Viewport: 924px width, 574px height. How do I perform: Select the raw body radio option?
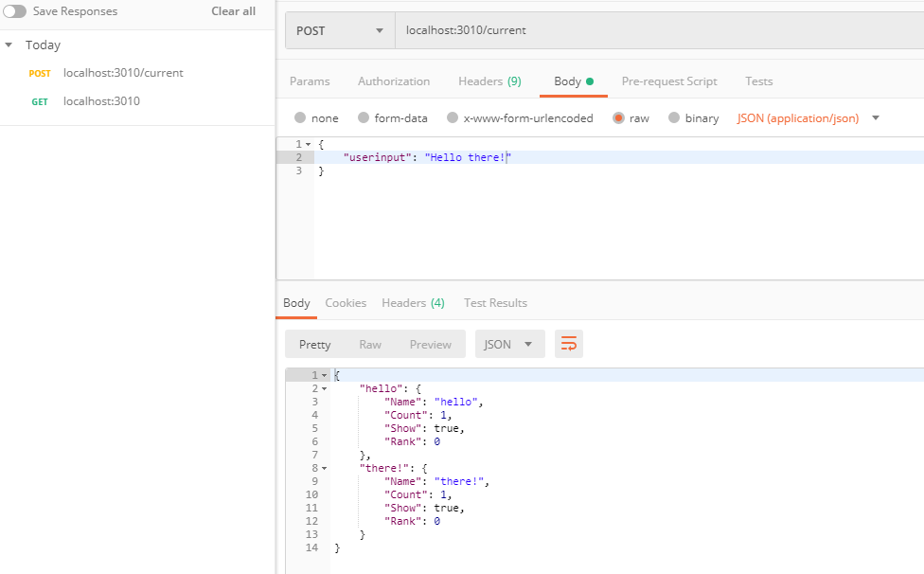(x=618, y=117)
